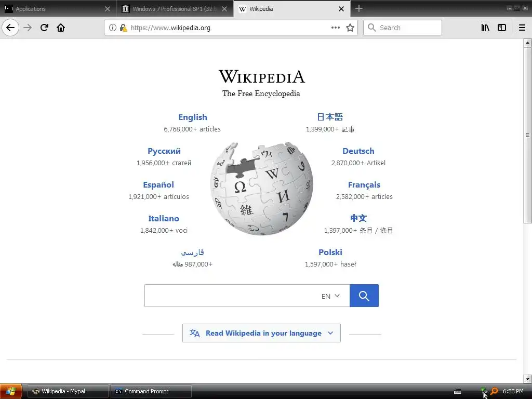Open the Library icon in toolbar
This screenshot has height=399, width=532.
[x=485, y=28]
